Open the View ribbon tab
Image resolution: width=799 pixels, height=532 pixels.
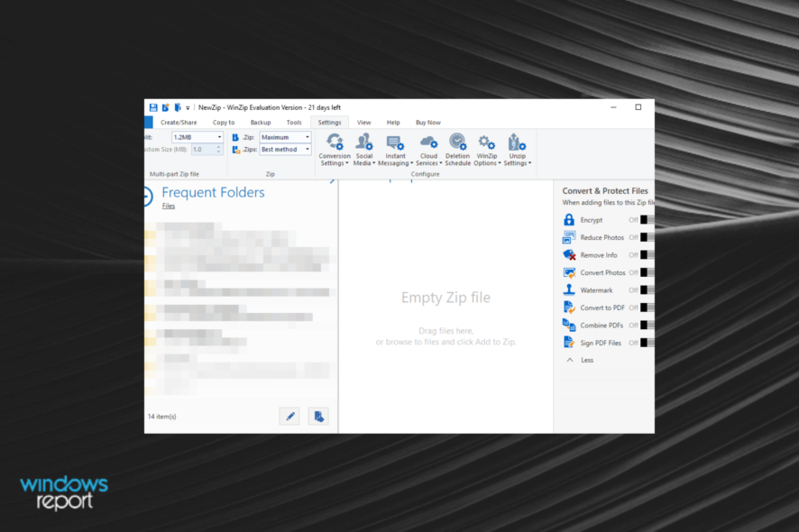point(363,123)
